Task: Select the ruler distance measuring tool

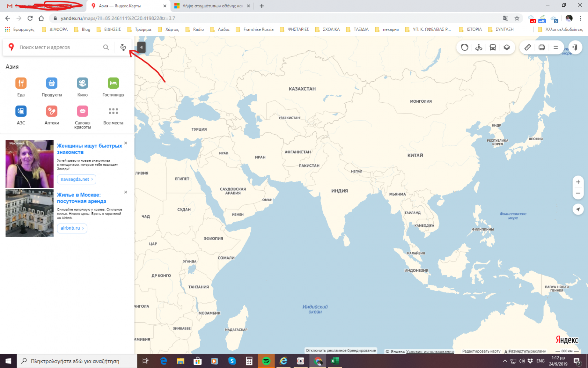Action: [x=527, y=47]
